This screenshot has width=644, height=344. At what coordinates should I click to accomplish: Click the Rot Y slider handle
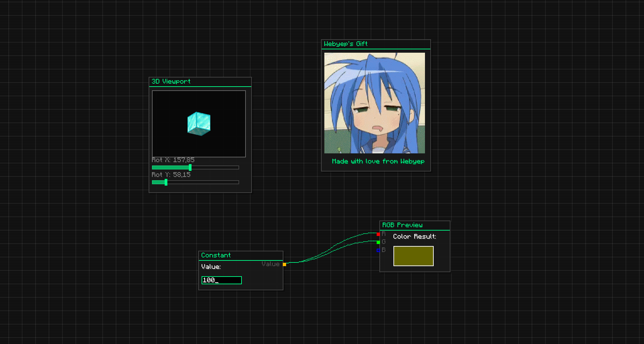166,182
